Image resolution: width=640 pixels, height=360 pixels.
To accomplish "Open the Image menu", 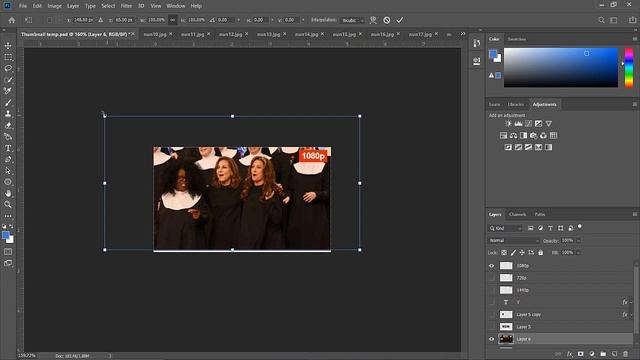I will [54, 6].
